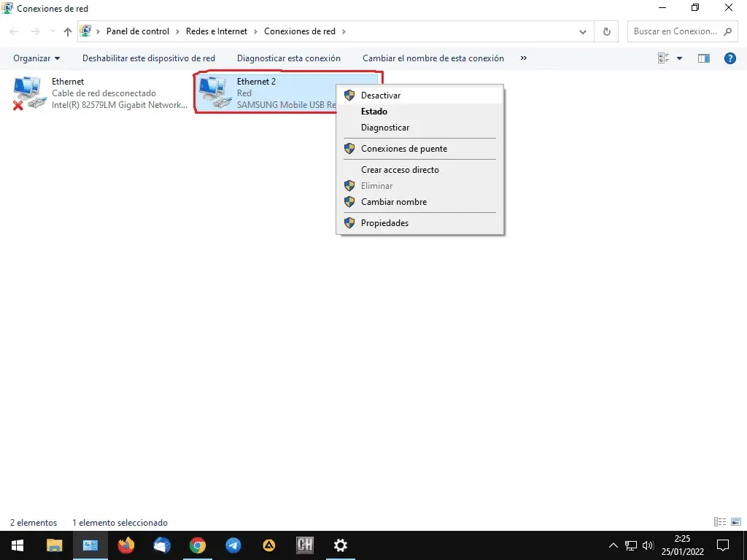The height and width of the screenshot is (560, 747).
Task: Open the notification center icon
Action: pyautogui.click(x=723, y=545)
